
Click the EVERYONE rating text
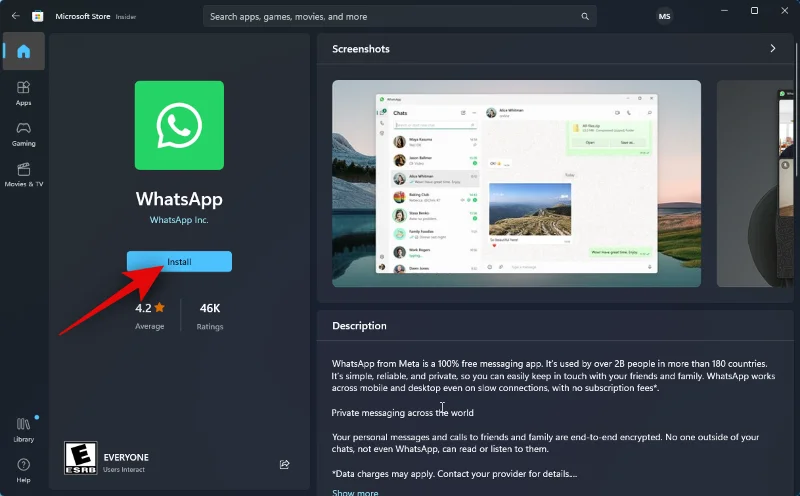[126, 457]
